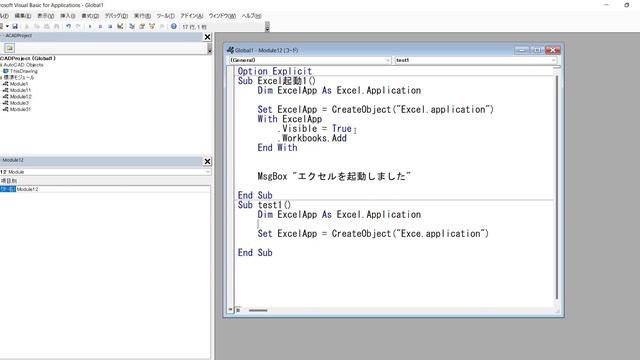Viewport: 640px width, 360px height.
Task: Click the .Visible = True line
Action: 315,129
